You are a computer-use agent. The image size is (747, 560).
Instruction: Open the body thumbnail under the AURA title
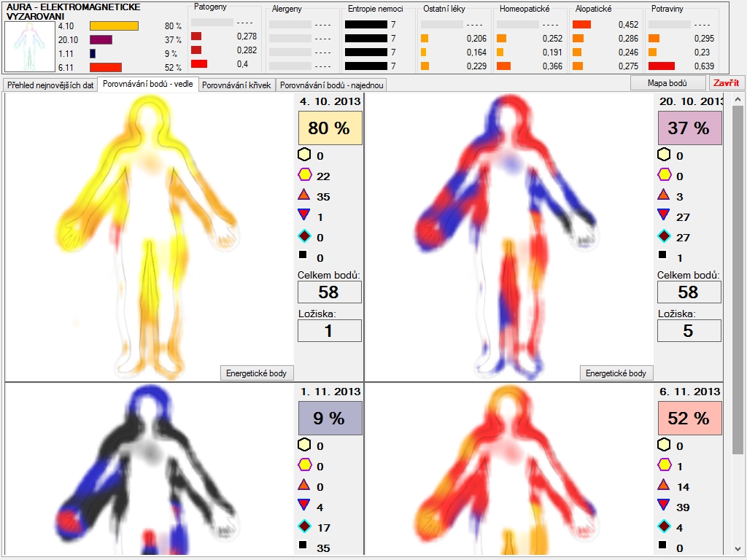30,46
